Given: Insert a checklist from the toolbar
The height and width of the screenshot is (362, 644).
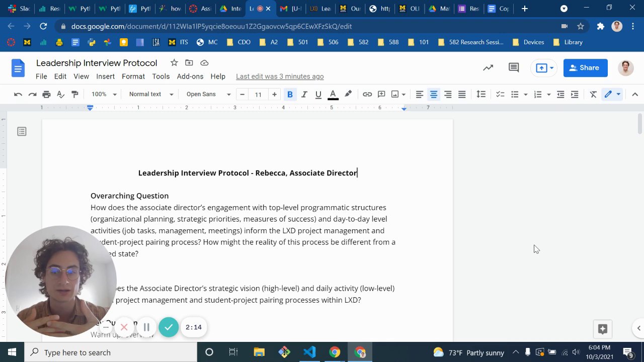Looking at the screenshot, I should (500, 94).
